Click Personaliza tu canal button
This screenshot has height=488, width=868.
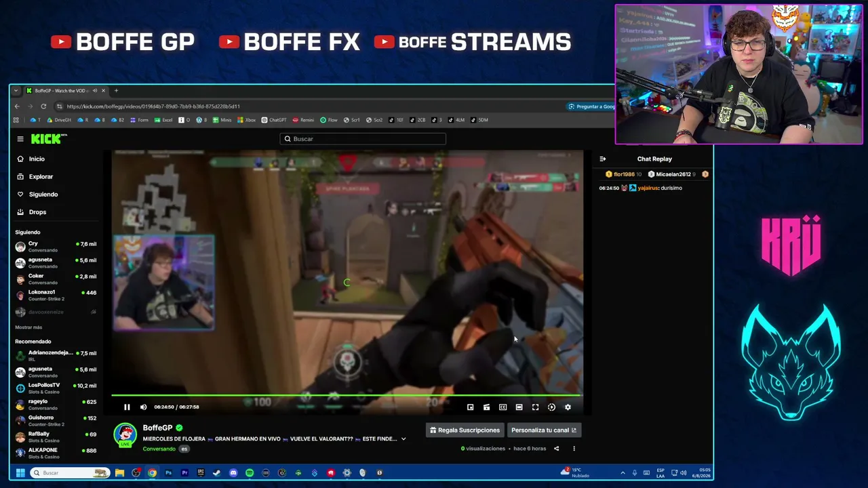tap(543, 430)
